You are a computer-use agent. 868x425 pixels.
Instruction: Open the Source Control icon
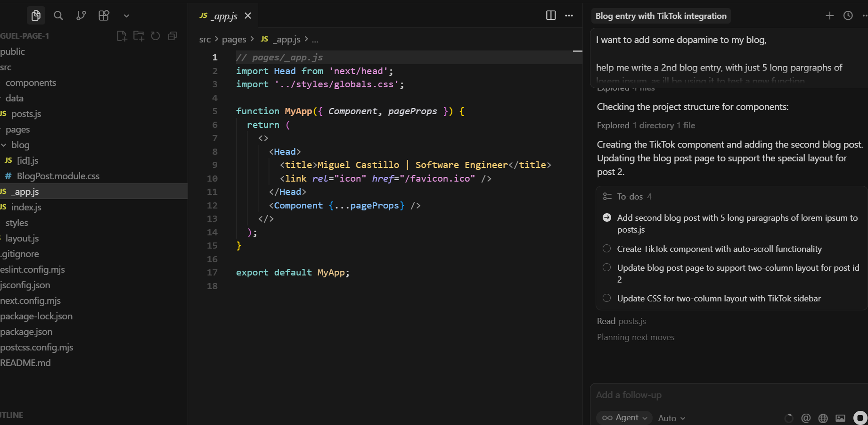81,16
